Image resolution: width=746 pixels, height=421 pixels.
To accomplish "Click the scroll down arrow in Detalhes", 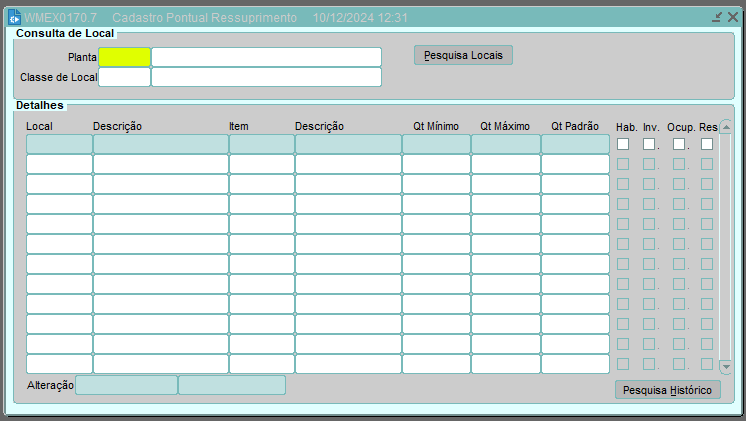I will click(x=726, y=367).
